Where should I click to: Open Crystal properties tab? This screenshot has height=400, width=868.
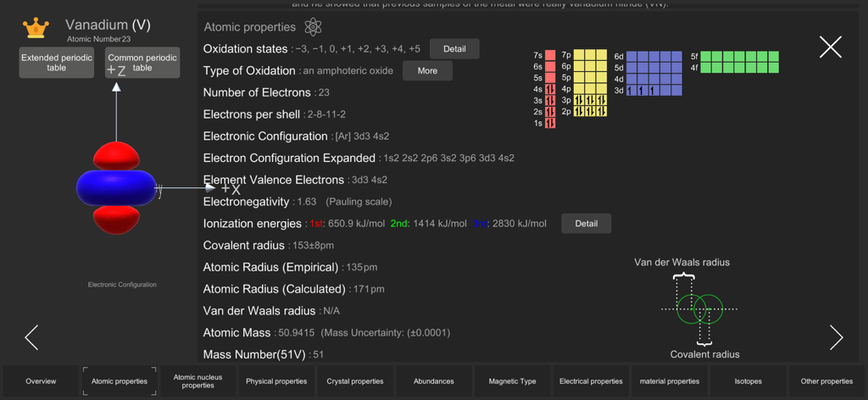[355, 381]
